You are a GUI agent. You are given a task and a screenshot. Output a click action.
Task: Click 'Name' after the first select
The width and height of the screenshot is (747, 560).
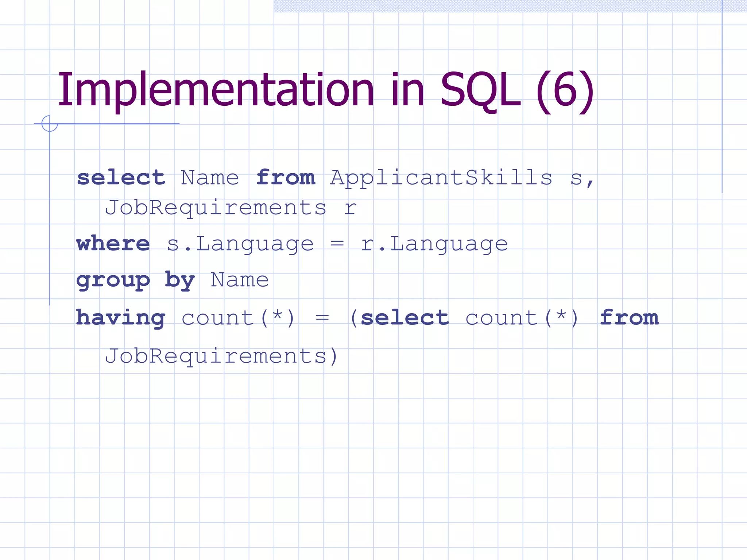click(210, 178)
